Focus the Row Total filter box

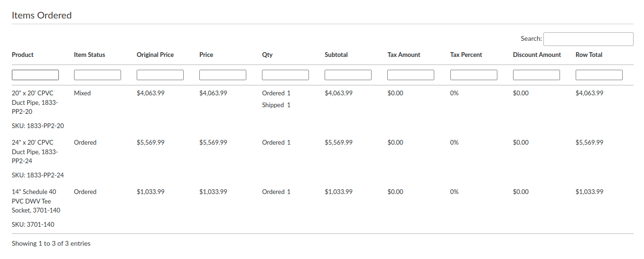599,75
